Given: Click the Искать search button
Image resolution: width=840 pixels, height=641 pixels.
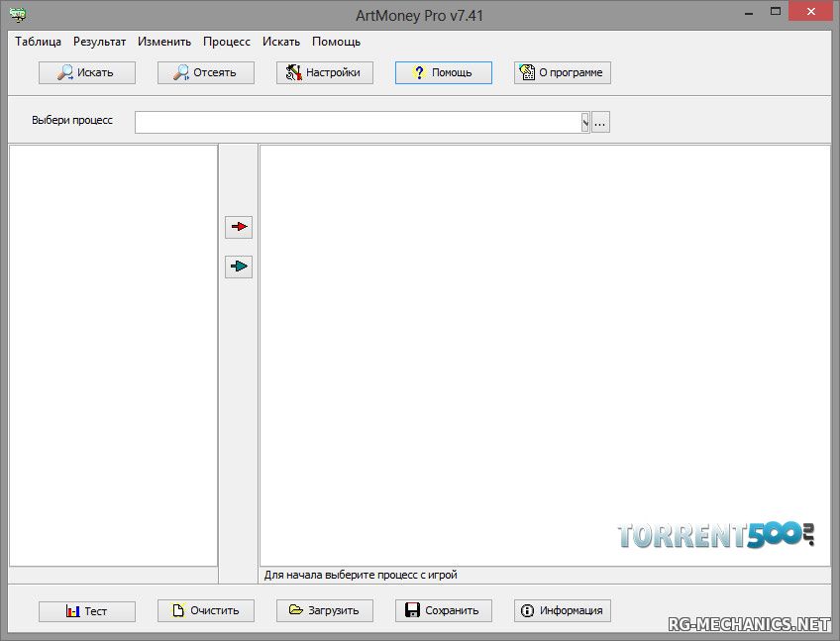Looking at the screenshot, I should point(87,72).
